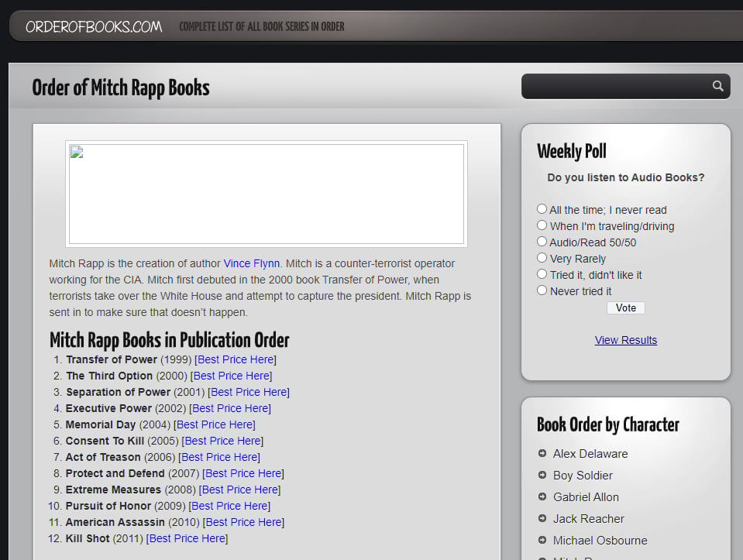Viewport: 743px width, 560px height.
Task: Click the 'Act of Treason' book title
Action: [103, 457]
